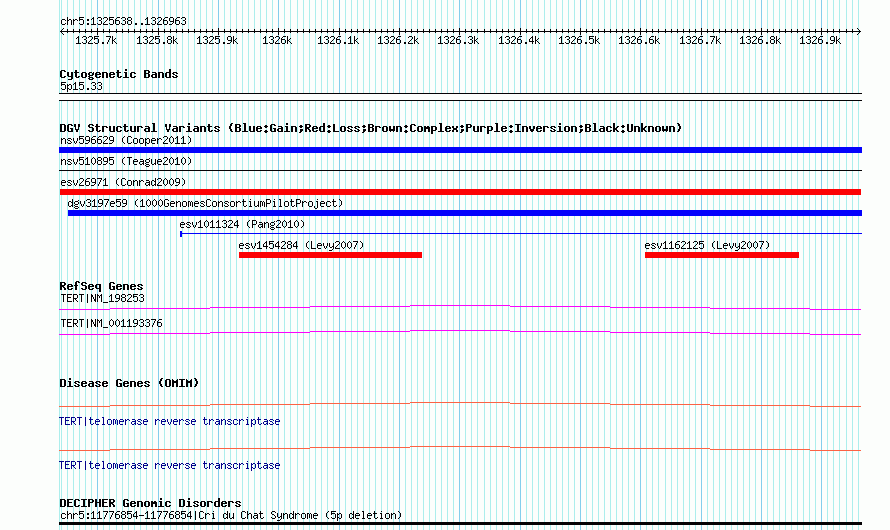Viewport: 890px width, 530px height.
Task: Click the blue nsv596629 gain variant bar
Action: (x=460, y=150)
